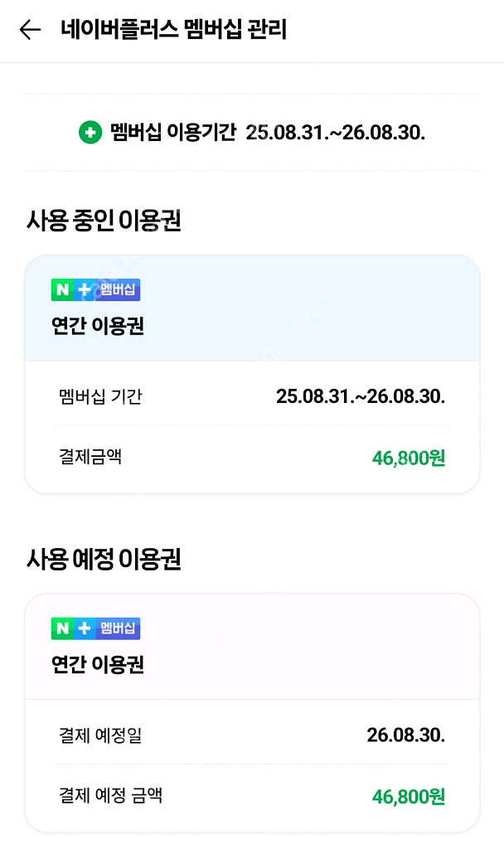Click 연간 이용권 title on active card
The image size is (504, 849).
tap(95, 326)
